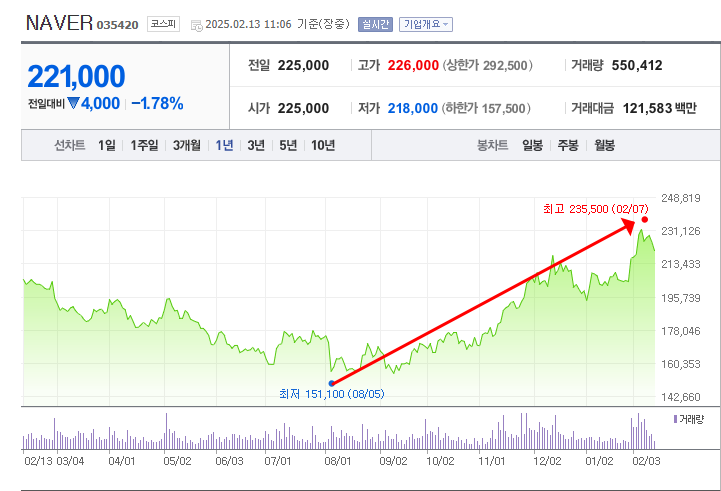Click the current price 221,000
The height and width of the screenshot is (491, 721).
coord(76,76)
